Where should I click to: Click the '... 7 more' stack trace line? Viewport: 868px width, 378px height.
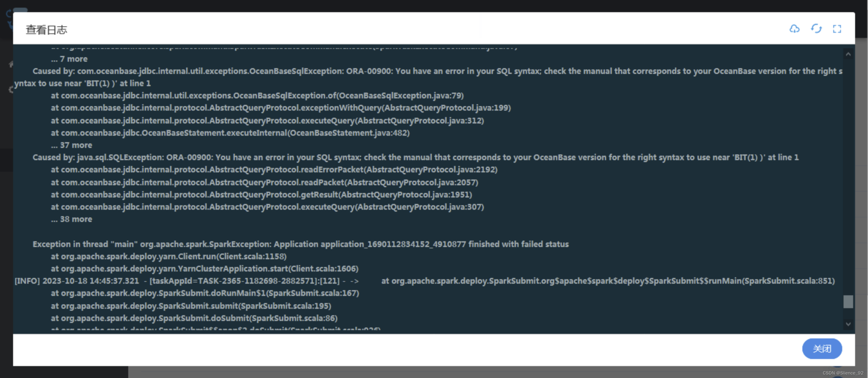[69, 58]
